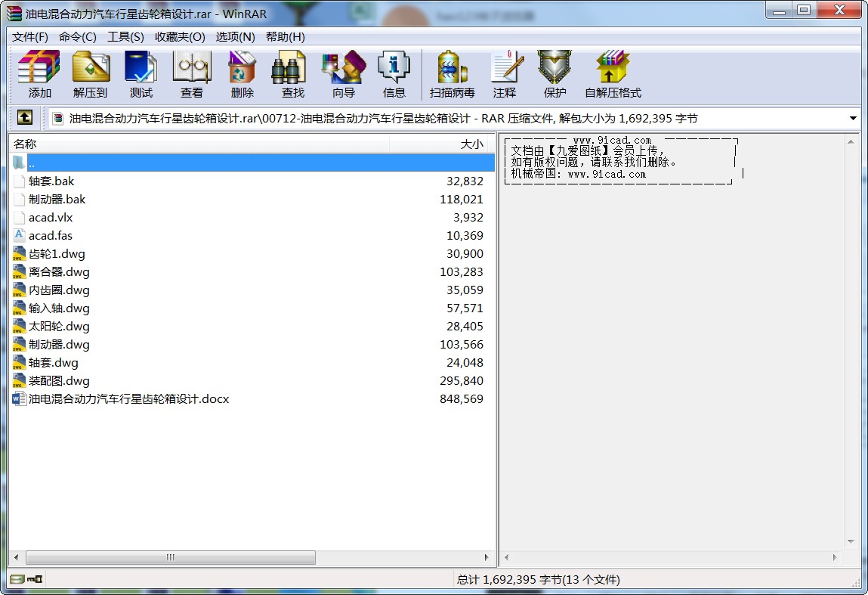Image resolution: width=868 pixels, height=595 pixels.
Task: Click the 查看 (View) toolbar icon
Action: point(192,67)
